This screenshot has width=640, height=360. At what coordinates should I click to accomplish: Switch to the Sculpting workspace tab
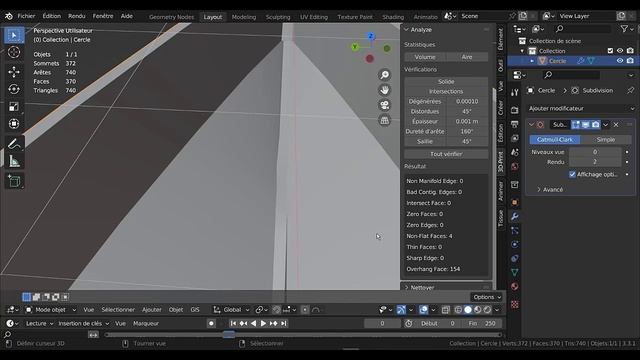click(278, 17)
